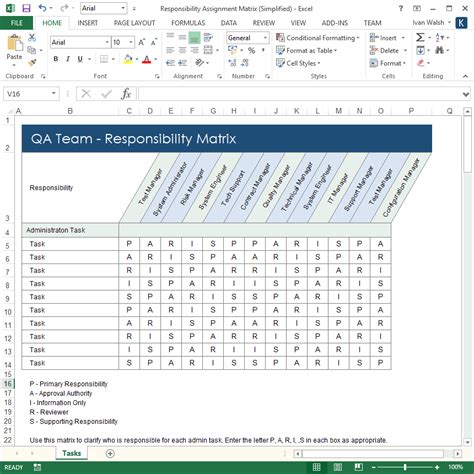The width and height of the screenshot is (474, 474).
Task: Click the AutoSum sigma icon
Action: tap(420, 37)
